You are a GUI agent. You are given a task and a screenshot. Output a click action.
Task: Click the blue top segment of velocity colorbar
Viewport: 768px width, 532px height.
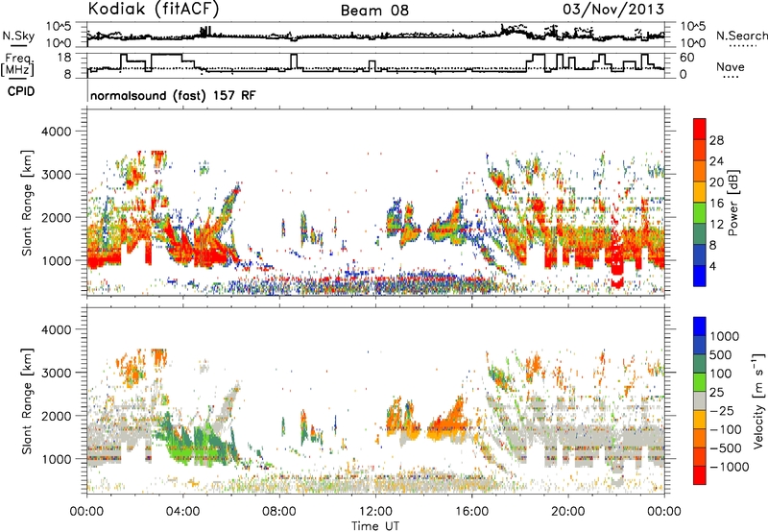pos(700,326)
